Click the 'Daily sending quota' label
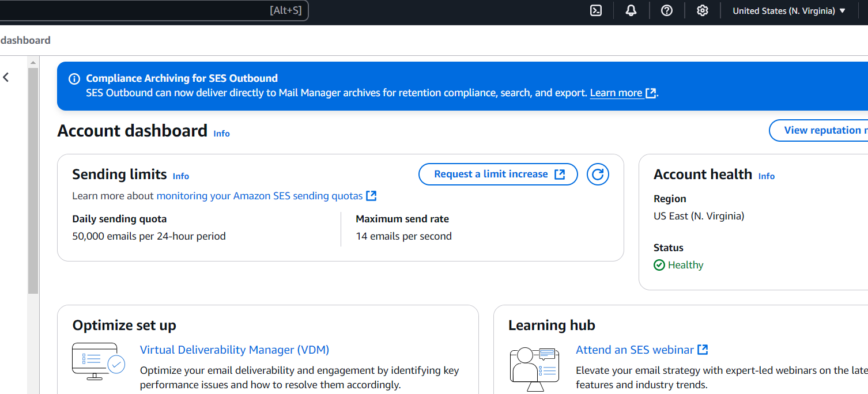 click(119, 219)
